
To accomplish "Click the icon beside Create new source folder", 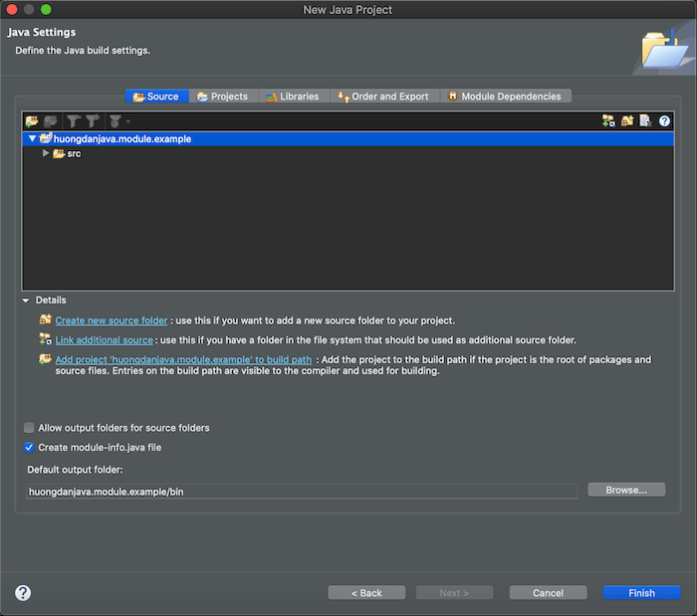I will 46,319.
